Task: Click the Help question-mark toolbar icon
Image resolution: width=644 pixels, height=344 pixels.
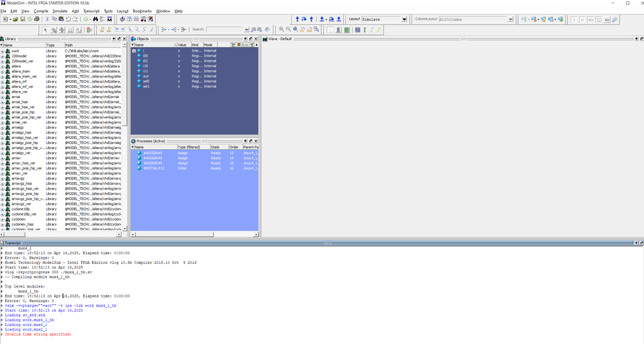Action: [129, 19]
